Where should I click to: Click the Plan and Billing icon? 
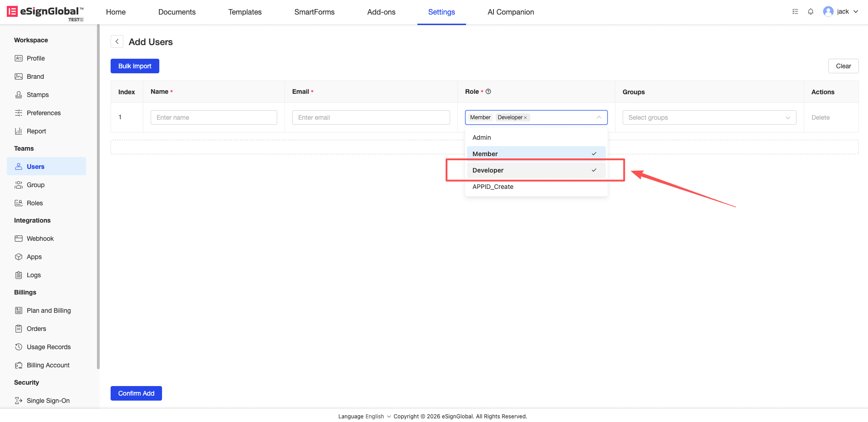click(19, 310)
